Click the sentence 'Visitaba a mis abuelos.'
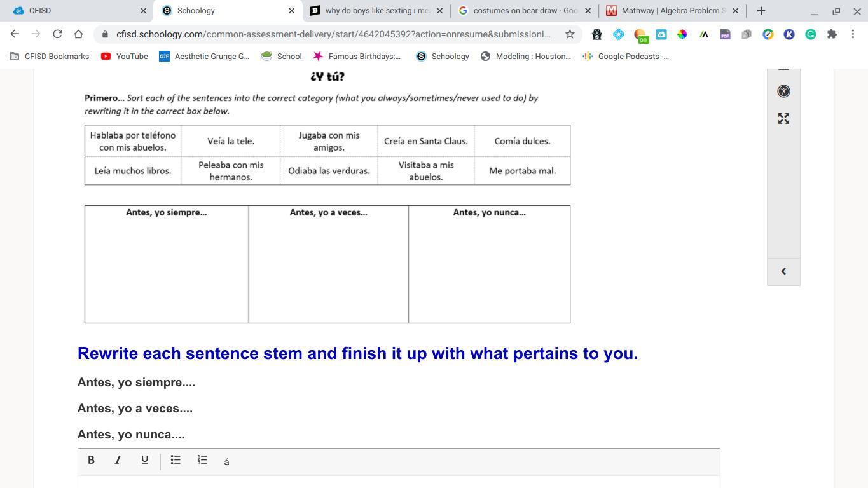868x488 pixels. click(426, 171)
